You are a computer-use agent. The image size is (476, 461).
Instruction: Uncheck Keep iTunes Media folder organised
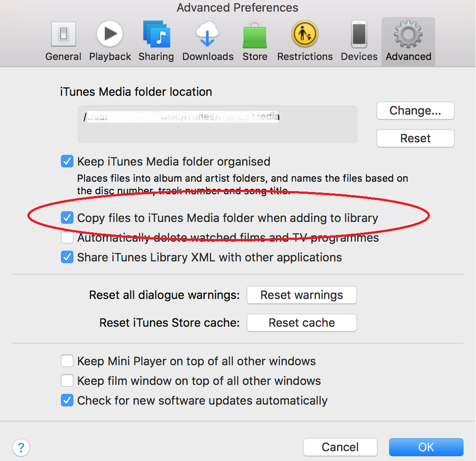(x=67, y=161)
